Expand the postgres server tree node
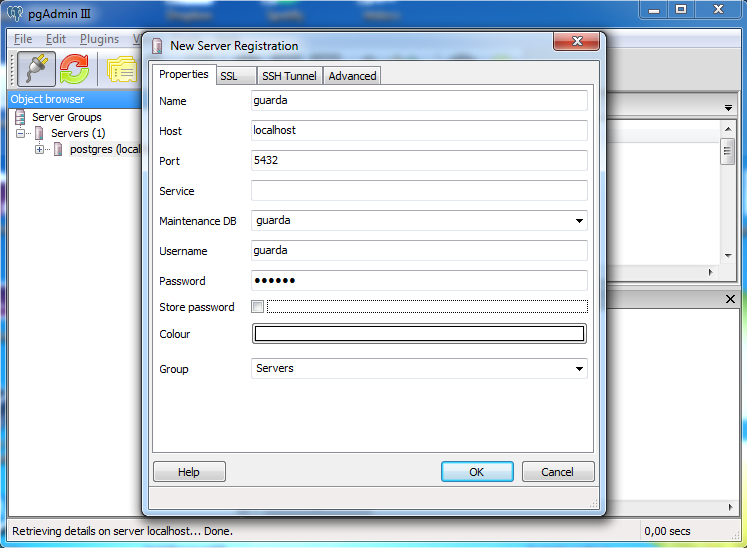Image resolution: width=747 pixels, height=548 pixels. click(39, 149)
